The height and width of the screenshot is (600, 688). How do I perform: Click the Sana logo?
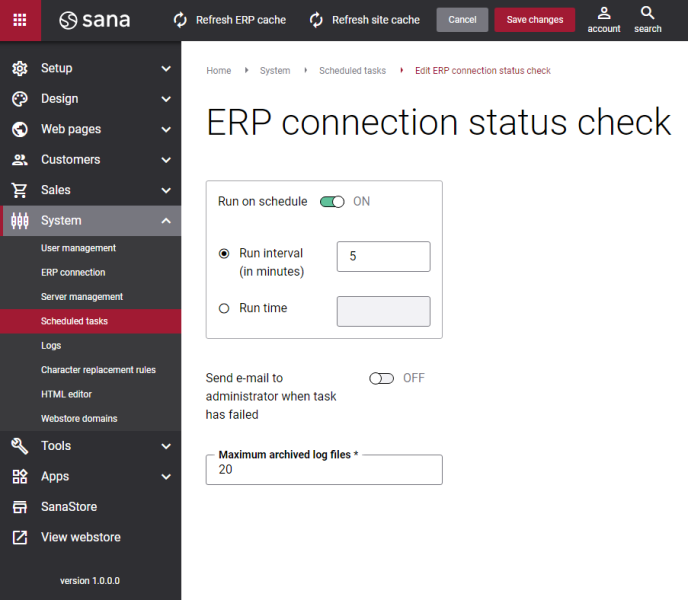[94, 20]
